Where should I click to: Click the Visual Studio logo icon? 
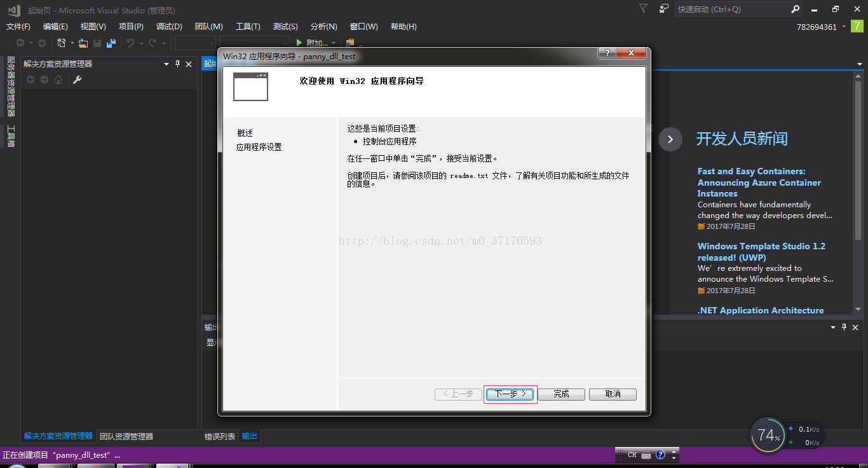pos(15,9)
